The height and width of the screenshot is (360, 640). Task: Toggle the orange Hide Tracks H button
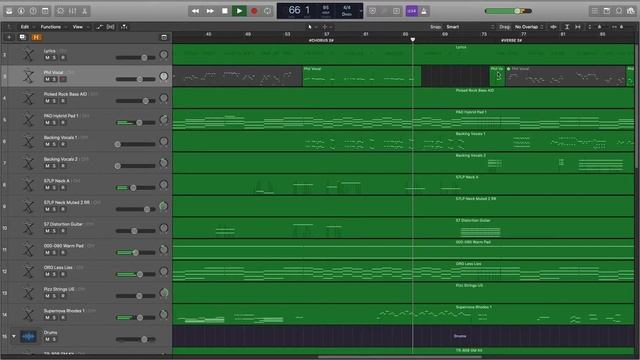click(x=36, y=37)
